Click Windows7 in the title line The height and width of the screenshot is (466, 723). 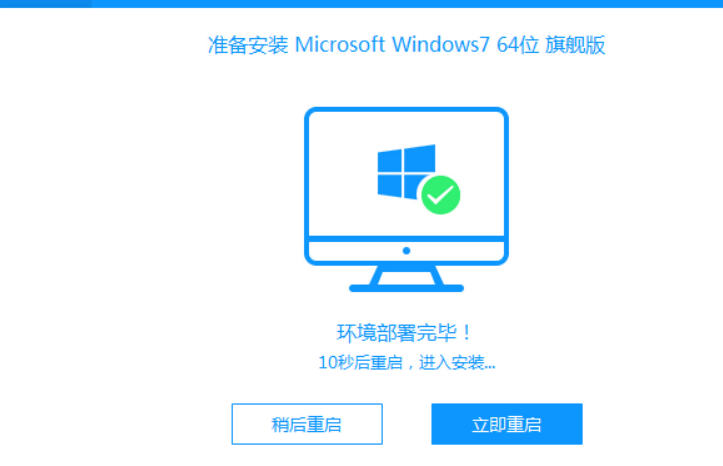pos(441,45)
